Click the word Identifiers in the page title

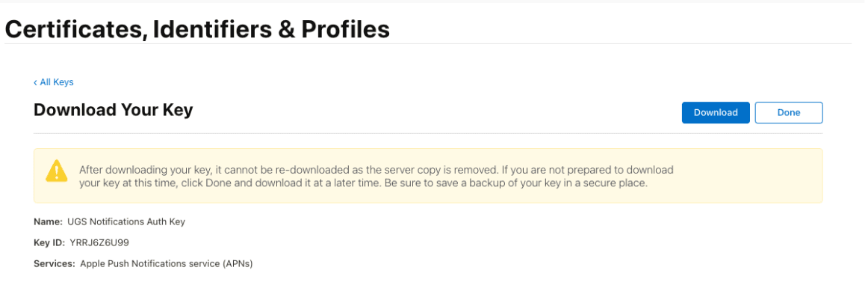[x=212, y=29]
